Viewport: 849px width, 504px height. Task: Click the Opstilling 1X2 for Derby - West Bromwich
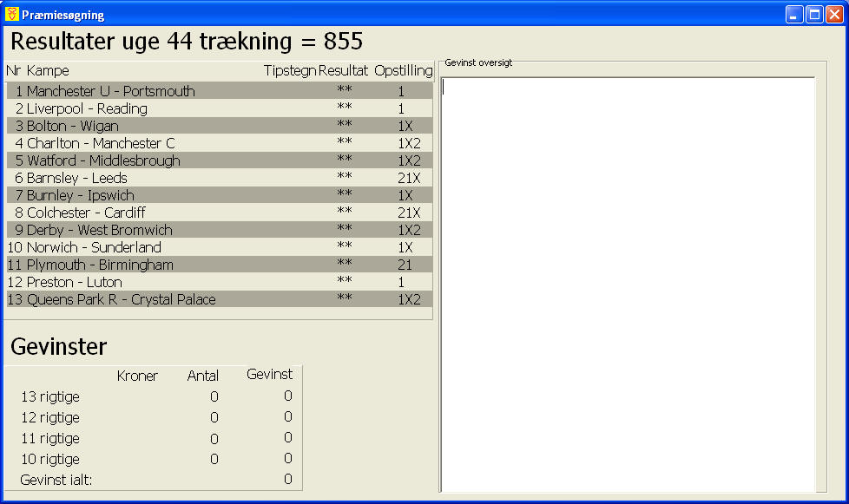[x=409, y=230]
